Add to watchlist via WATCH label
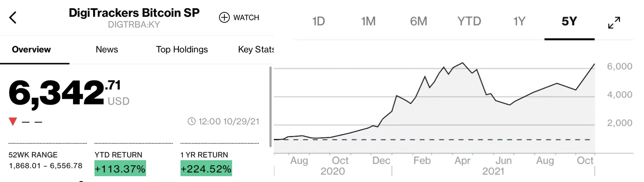Viewport: 644px width, 182px height. pos(246,18)
